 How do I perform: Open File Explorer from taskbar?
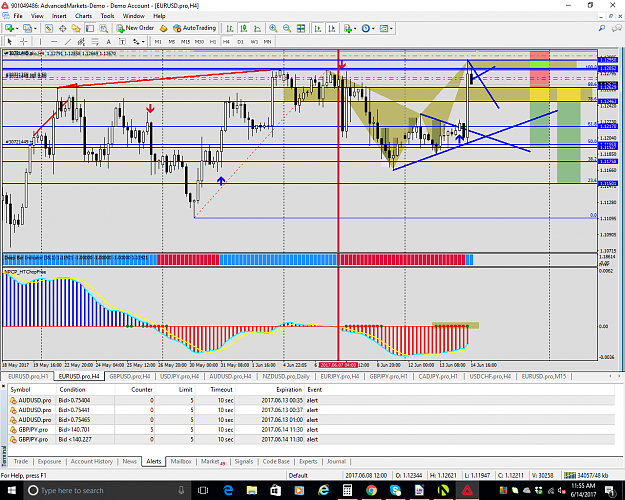[x=252, y=490]
